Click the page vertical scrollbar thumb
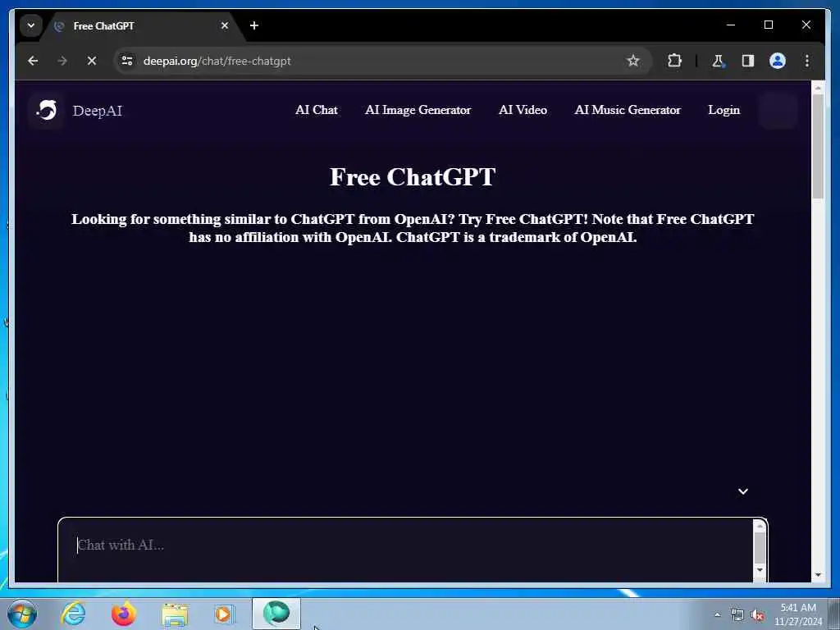This screenshot has width=840, height=630. click(x=818, y=146)
